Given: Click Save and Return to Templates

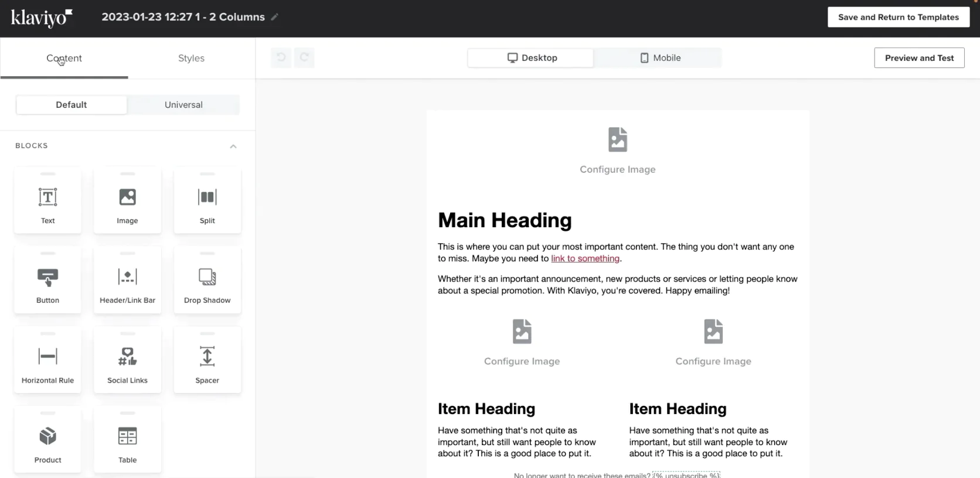Looking at the screenshot, I should [x=898, y=17].
